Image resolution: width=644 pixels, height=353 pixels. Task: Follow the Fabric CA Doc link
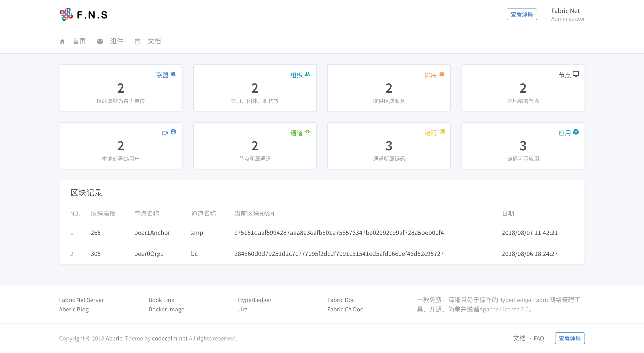(345, 309)
